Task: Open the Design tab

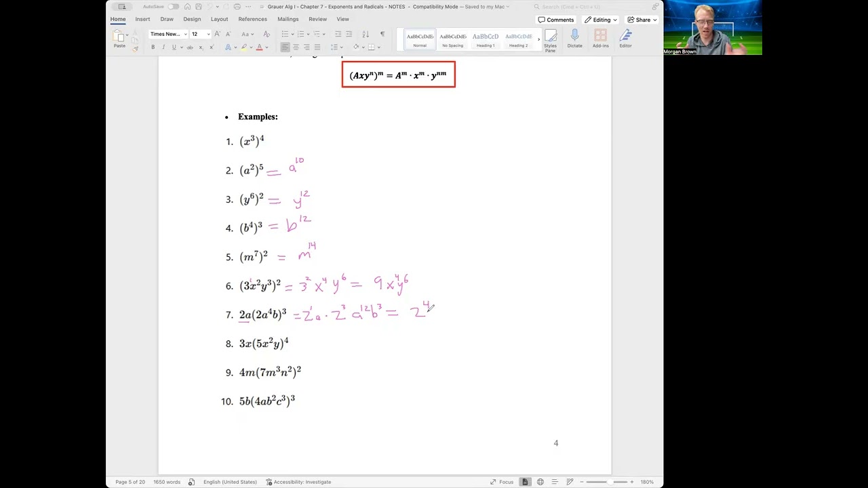Action: click(x=192, y=19)
